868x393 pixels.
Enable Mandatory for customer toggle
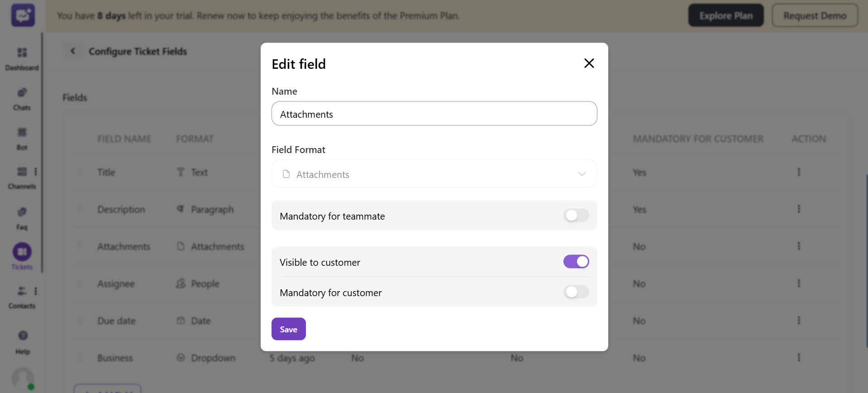[576, 292]
